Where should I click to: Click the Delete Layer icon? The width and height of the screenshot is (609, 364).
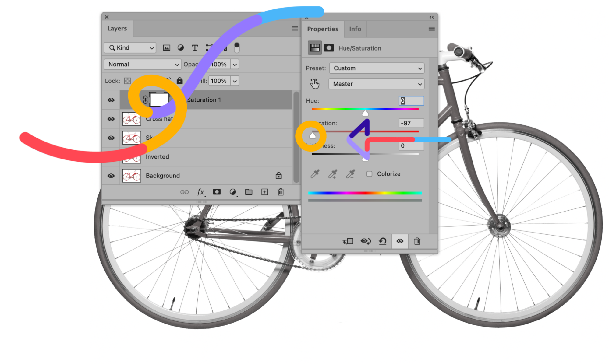tap(281, 192)
